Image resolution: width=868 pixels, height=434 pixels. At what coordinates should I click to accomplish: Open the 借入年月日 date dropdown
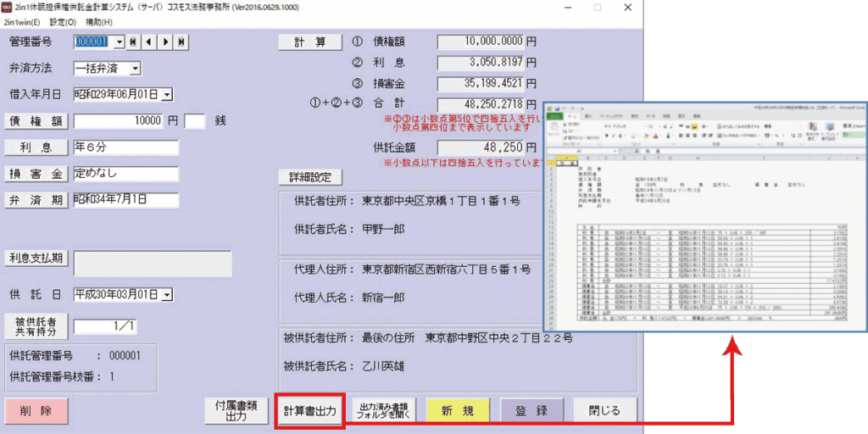(x=166, y=95)
